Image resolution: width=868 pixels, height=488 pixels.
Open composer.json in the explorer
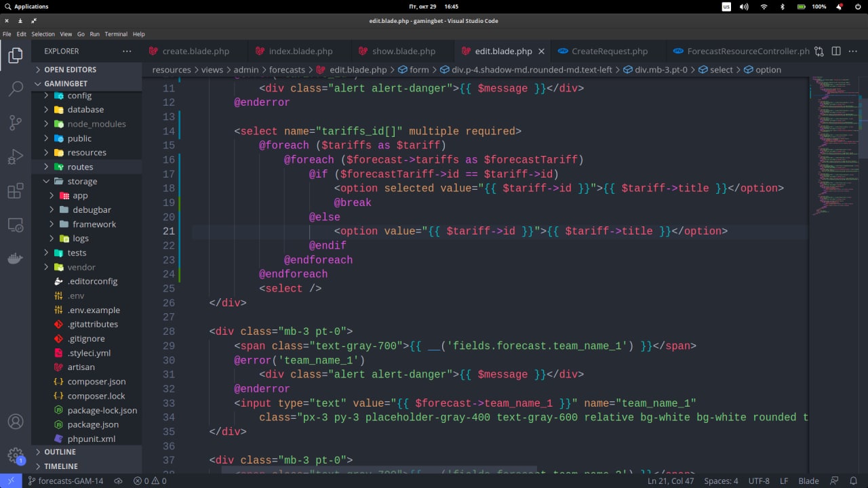(96, 382)
